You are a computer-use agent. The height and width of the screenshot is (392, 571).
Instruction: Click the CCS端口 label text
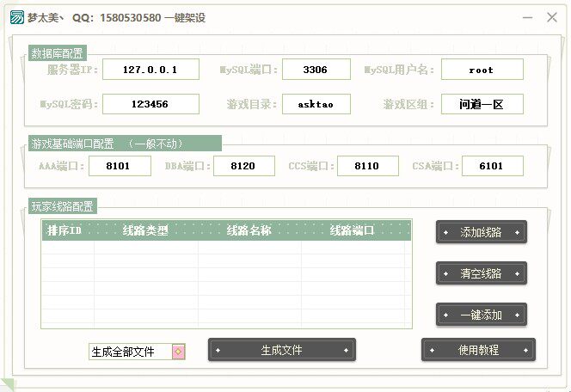[x=311, y=166]
